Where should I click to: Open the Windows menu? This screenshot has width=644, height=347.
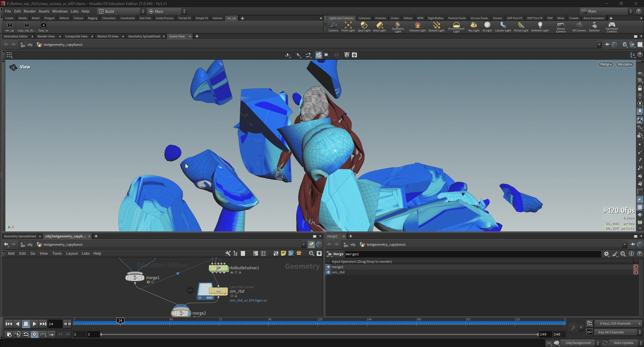coord(60,11)
